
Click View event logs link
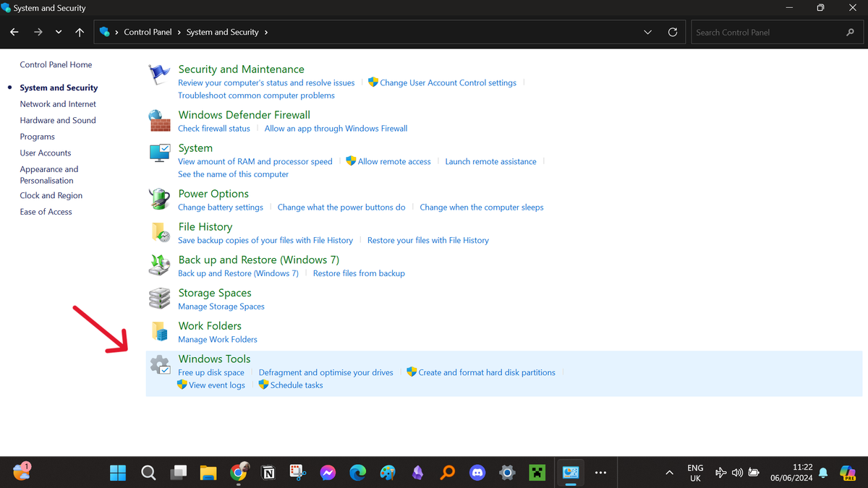point(217,385)
